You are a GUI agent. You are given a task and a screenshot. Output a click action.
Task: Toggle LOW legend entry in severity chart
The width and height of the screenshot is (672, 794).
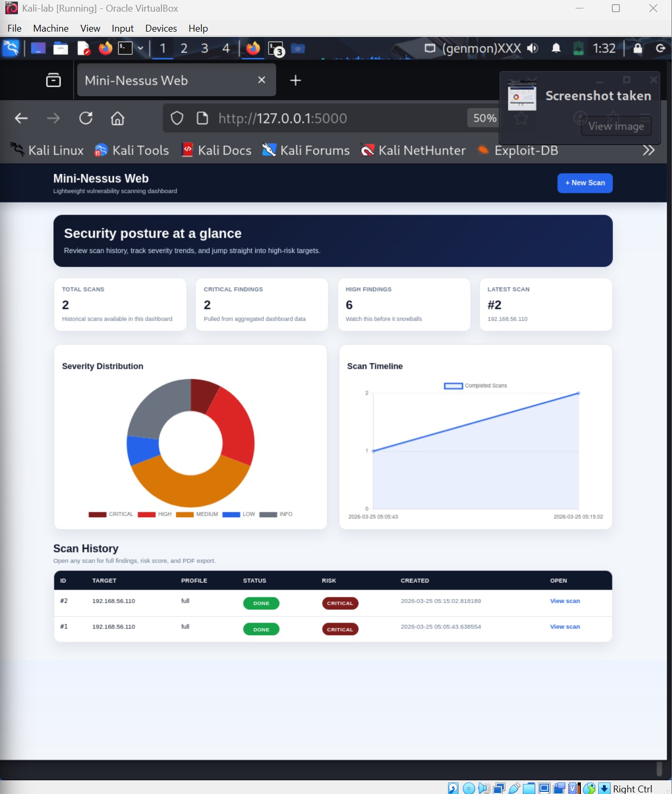pyautogui.click(x=238, y=515)
